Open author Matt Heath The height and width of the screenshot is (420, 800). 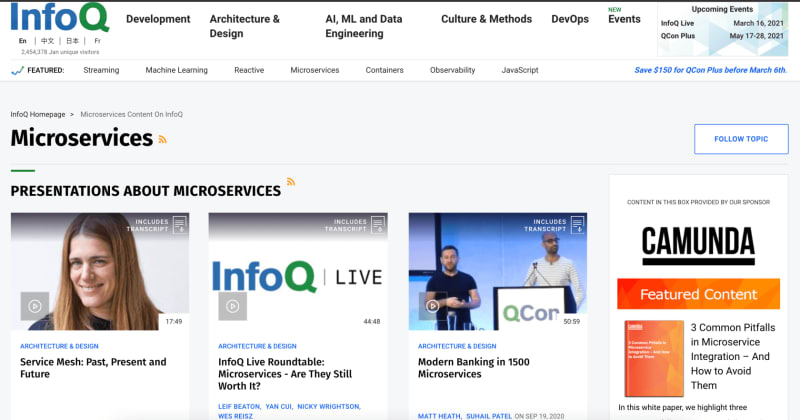(x=439, y=416)
